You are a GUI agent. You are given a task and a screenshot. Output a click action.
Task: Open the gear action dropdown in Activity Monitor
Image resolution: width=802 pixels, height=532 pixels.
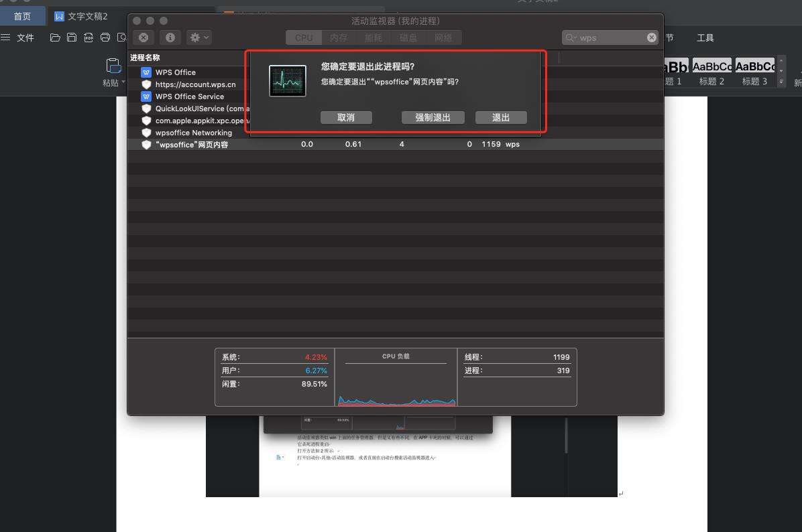(199, 38)
